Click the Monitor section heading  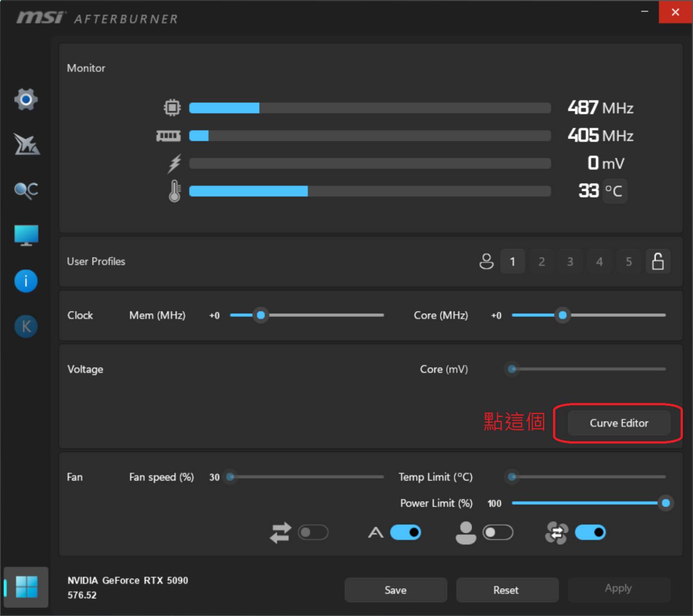click(86, 68)
